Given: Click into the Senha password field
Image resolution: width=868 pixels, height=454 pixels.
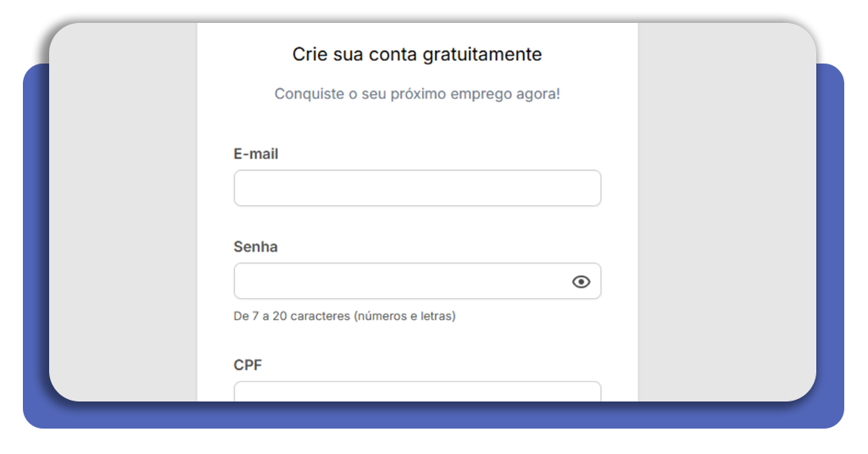Looking at the screenshot, I should 398,281.
